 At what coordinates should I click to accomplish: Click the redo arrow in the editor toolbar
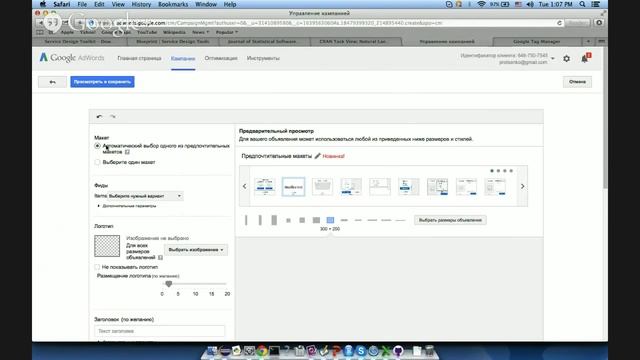pos(113,117)
